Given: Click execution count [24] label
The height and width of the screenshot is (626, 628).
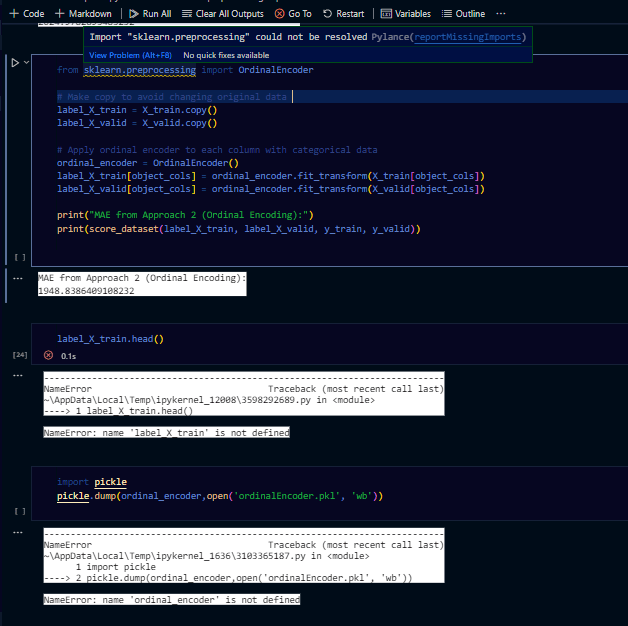Looking at the screenshot, I should click(x=20, y=355).
